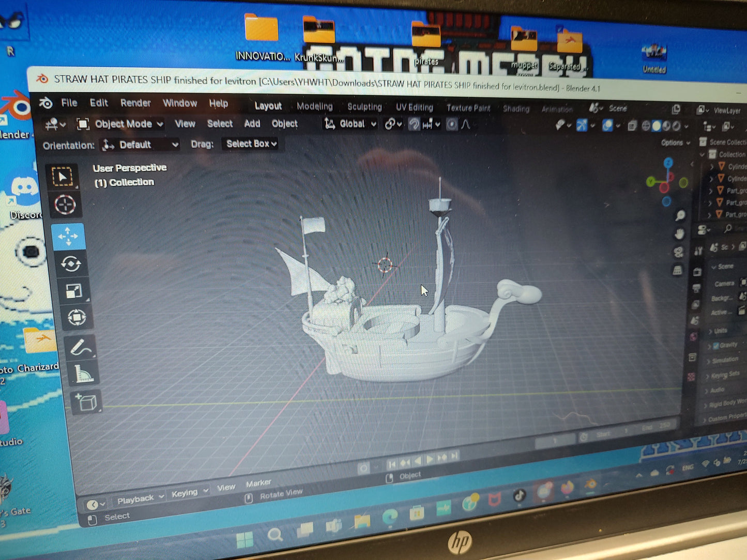This screenshot has height=560, width=747.
Task: Activate the Scale tool
Action: (74, 291)
